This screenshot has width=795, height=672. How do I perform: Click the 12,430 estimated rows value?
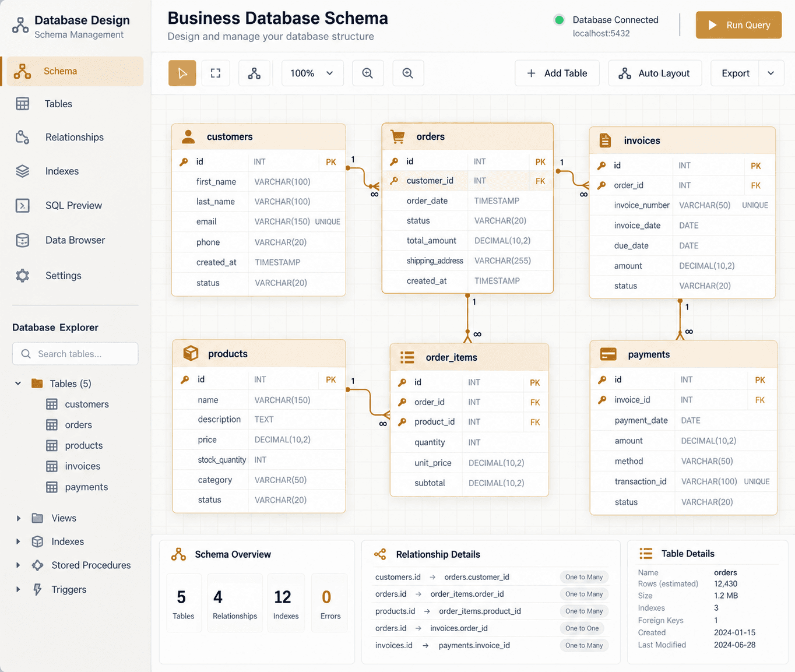[x=726, y=584]
